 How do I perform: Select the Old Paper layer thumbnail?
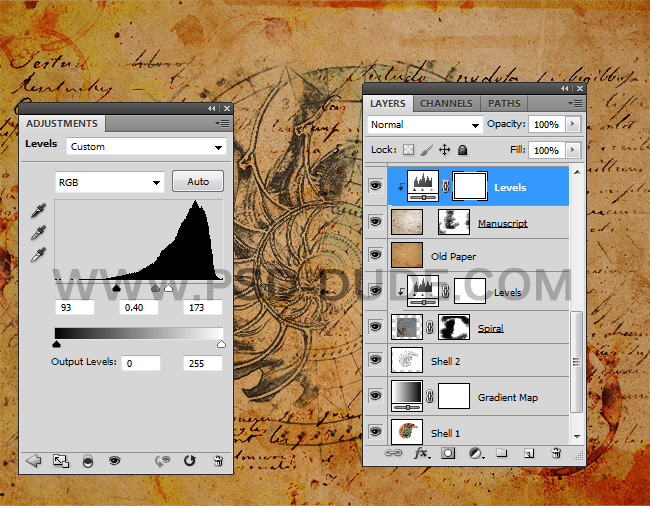click(x=407, y=255)
